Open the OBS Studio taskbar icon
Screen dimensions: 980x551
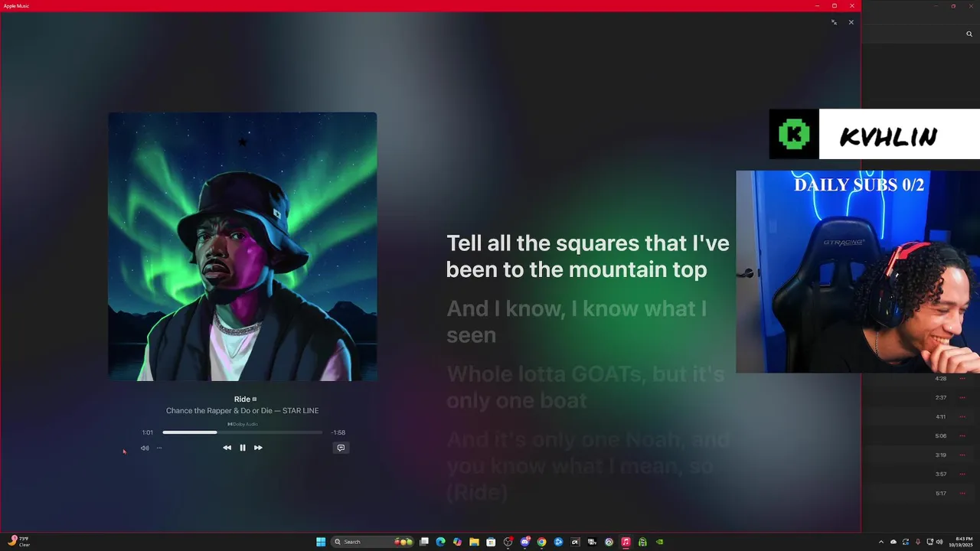click(x=508, y=542)
